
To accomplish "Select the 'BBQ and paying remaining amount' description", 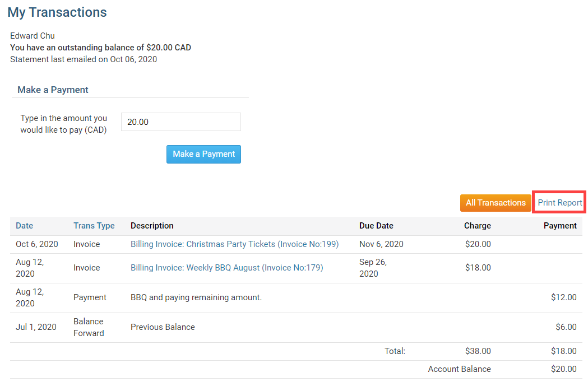I will coord(196,297).
